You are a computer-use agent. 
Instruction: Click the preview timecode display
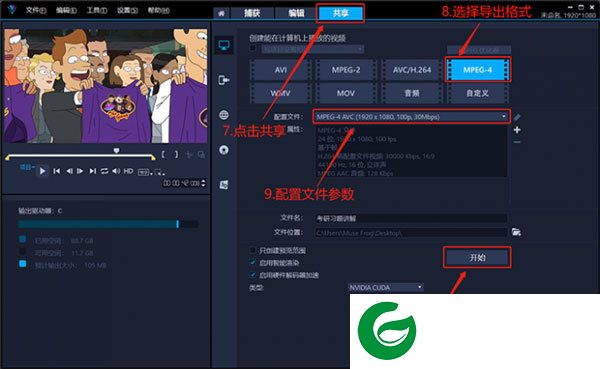coord(181,183)
